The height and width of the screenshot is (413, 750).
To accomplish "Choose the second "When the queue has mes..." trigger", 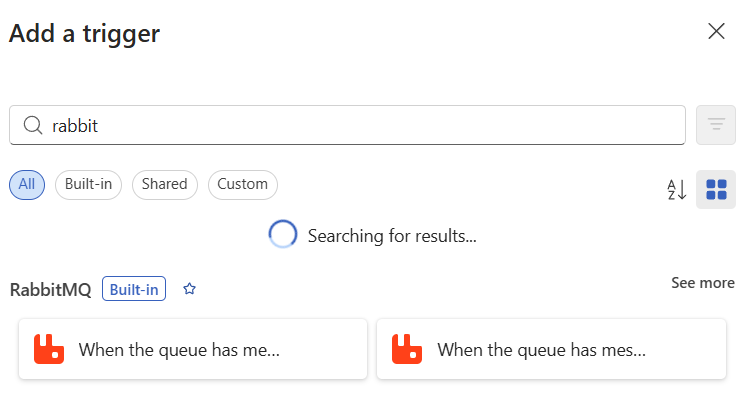I will (x=551, y=349).
